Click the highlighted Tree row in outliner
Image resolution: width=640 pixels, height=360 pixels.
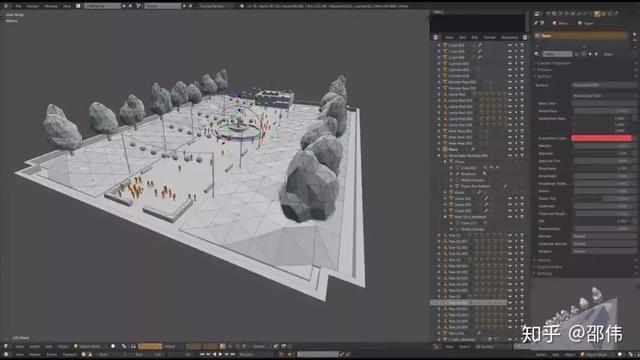click(x=469, y=303)
